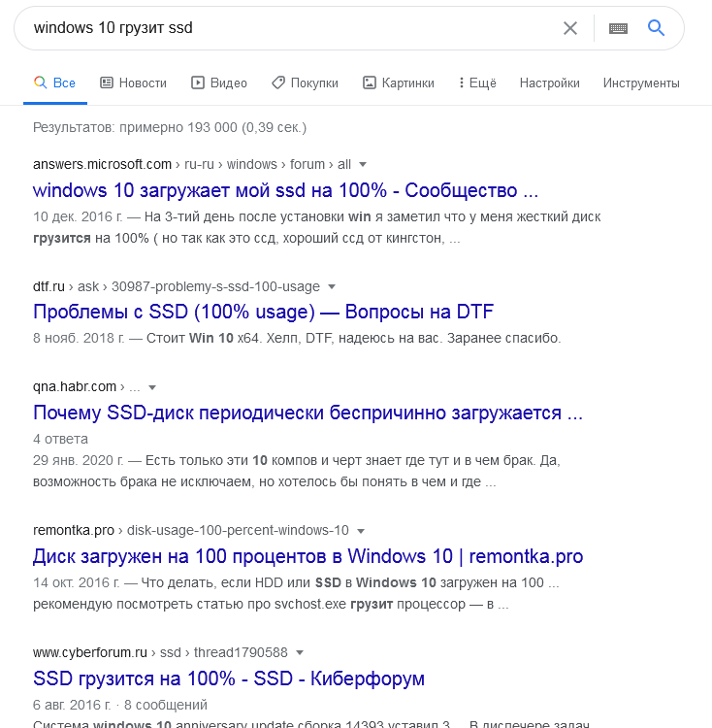Click the '4 ответа' text
The image size is (712, 728).
[60, 439]
